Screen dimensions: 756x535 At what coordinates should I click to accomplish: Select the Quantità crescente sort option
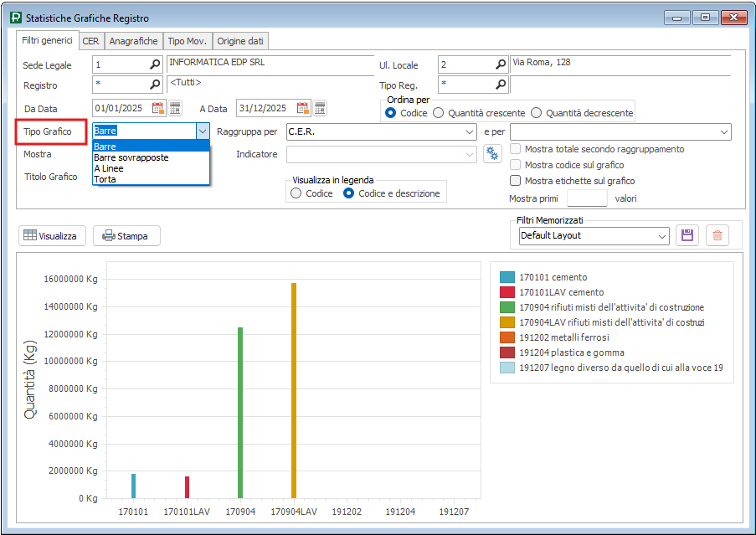pos(439,113)
